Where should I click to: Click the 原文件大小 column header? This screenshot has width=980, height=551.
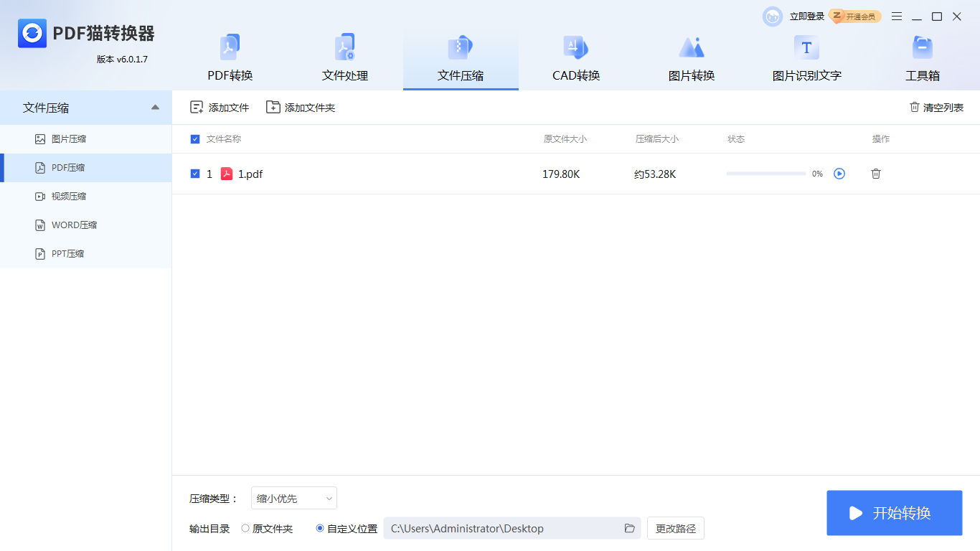[x=565, y=139]
